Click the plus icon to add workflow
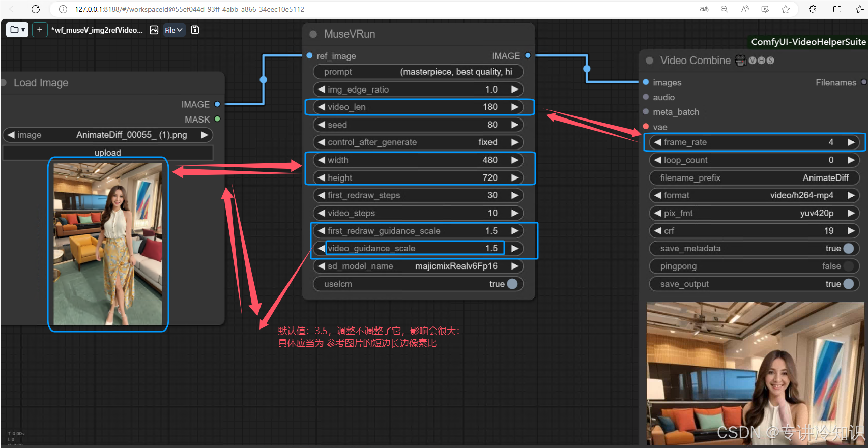The image size is (868, 448). (x=40, y=30)
